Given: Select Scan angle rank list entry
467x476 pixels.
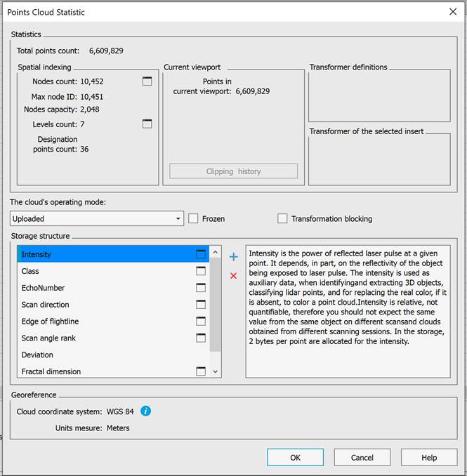Looking at the screenshot, I should [48, 338].
